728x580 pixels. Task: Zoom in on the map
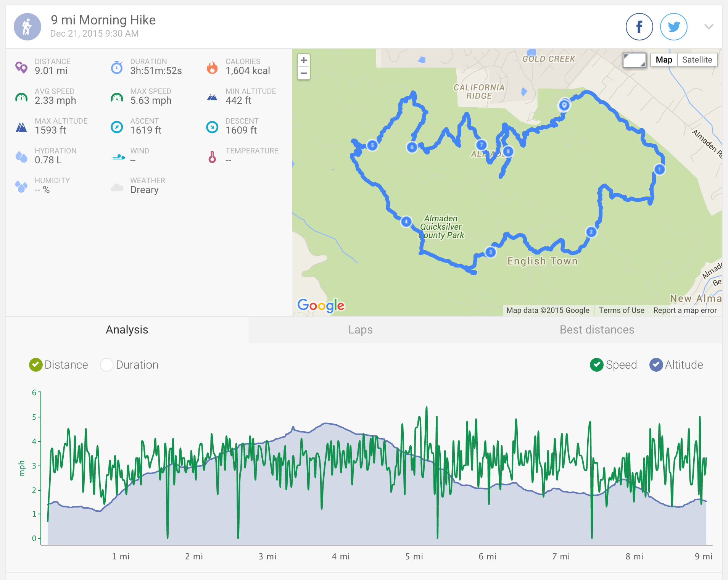pyautogui.click(x=304, y=60)
